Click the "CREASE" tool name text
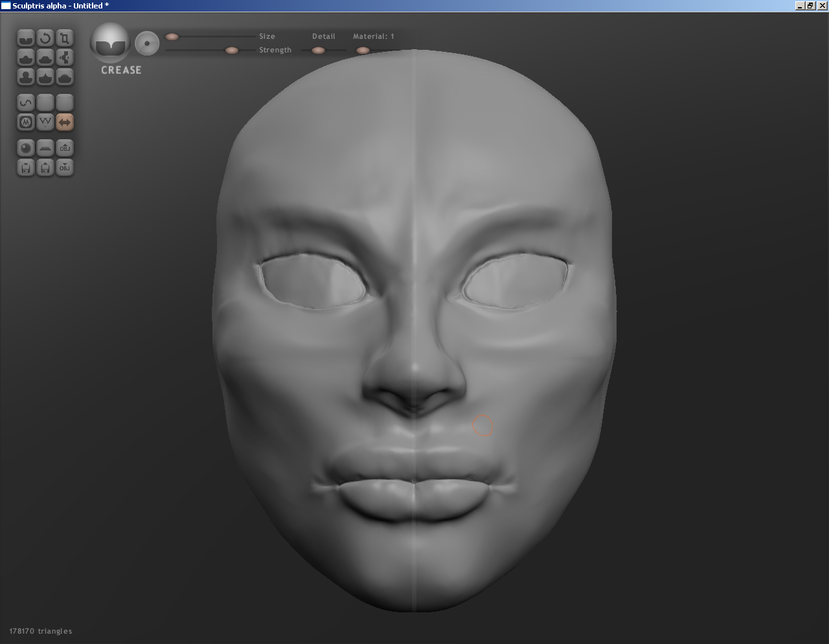Image resolution: width=829 pixels, height=644 pixels. (121, 70)
